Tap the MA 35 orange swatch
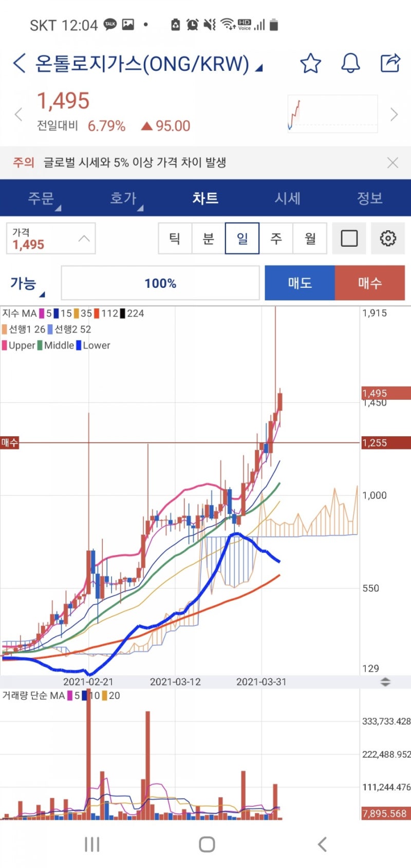The image size is (411, 868). [76, 313]
